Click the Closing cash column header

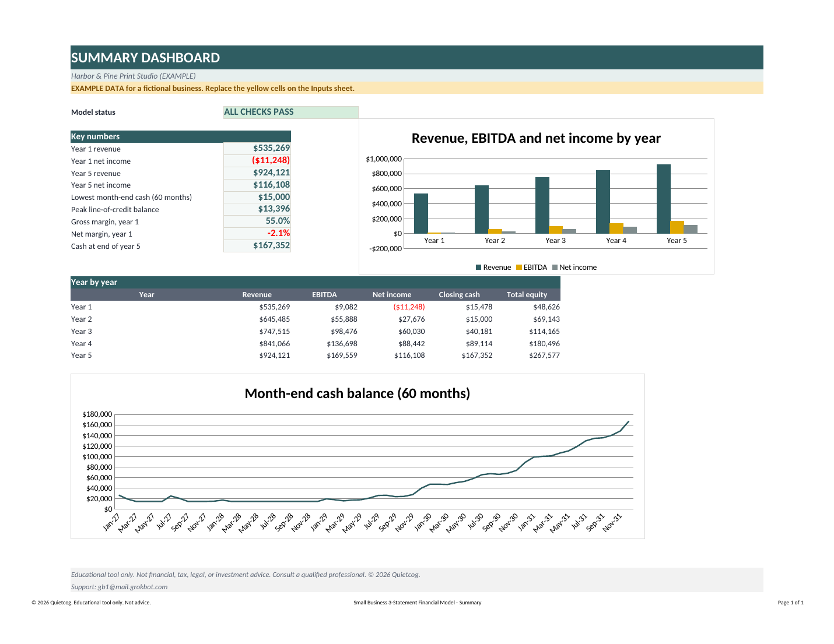tap(460, 295)
